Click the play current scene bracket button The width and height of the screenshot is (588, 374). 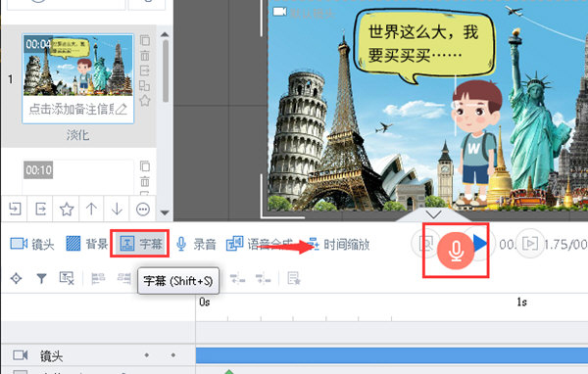pos(529,244)
